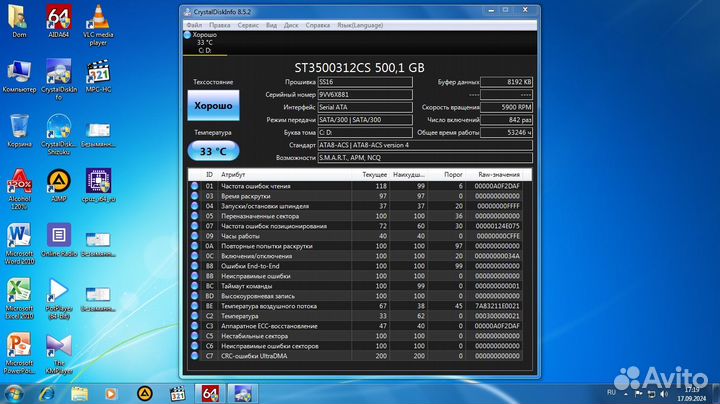Open the Файл menu
720x404 pixels.
pyautogui.click(x=194, y=25)
